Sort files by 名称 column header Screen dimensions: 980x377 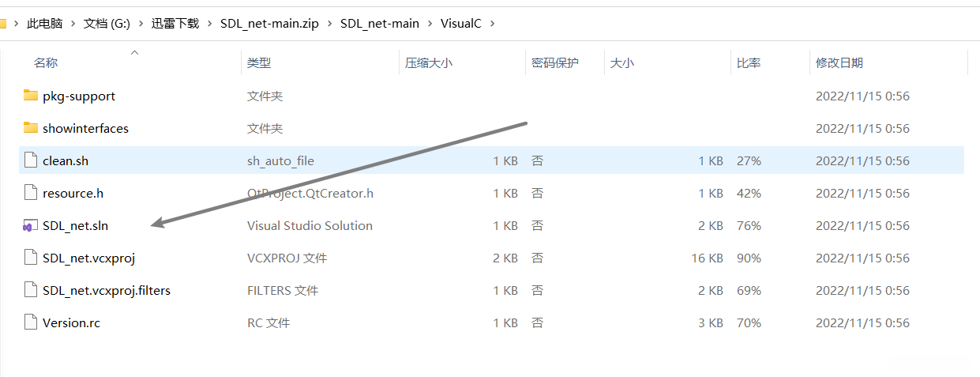click(46, 62)
